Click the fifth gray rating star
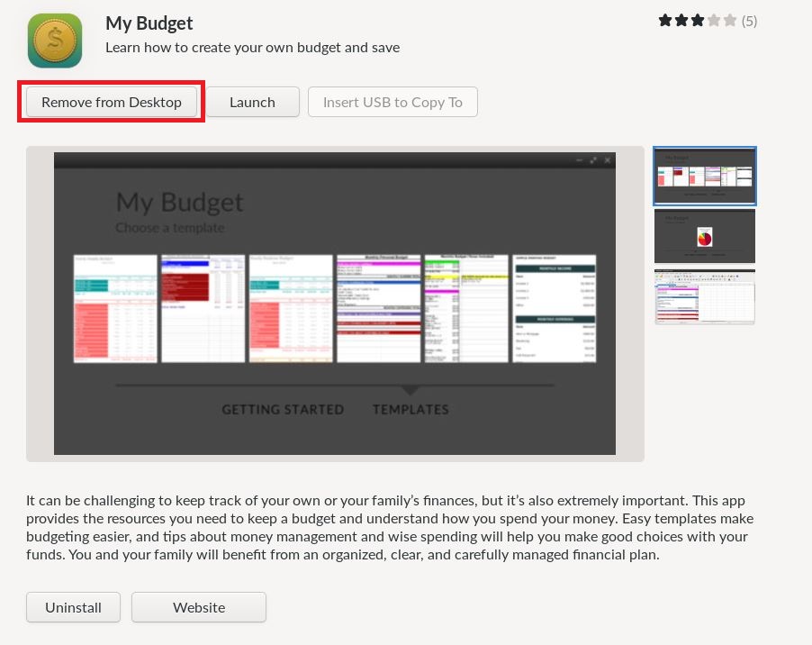The image size is (812, 645). 730,21
